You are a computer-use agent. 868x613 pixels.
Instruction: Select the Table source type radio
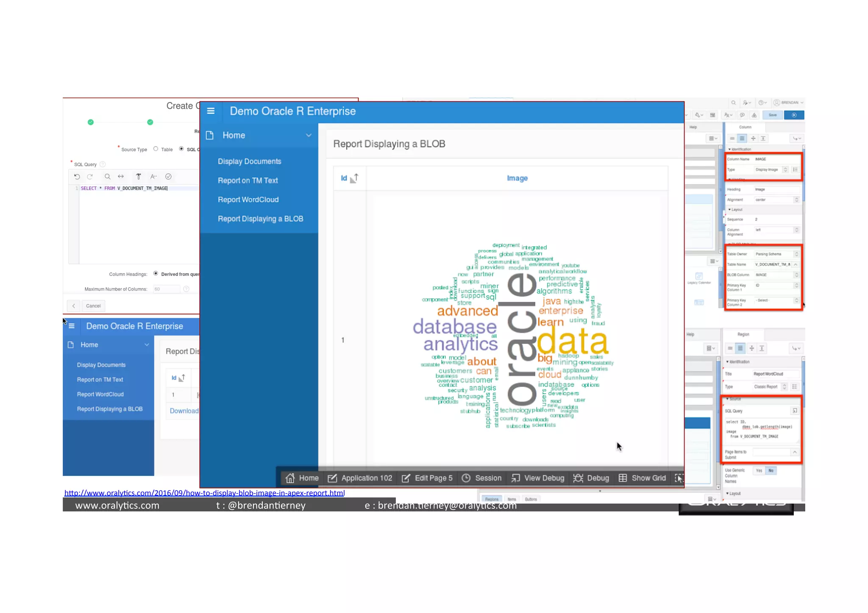pyautogui.click(x=156, y=149)
